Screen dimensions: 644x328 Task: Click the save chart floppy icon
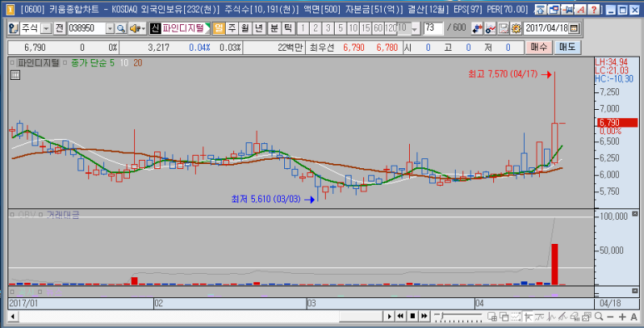click(503, 28)
